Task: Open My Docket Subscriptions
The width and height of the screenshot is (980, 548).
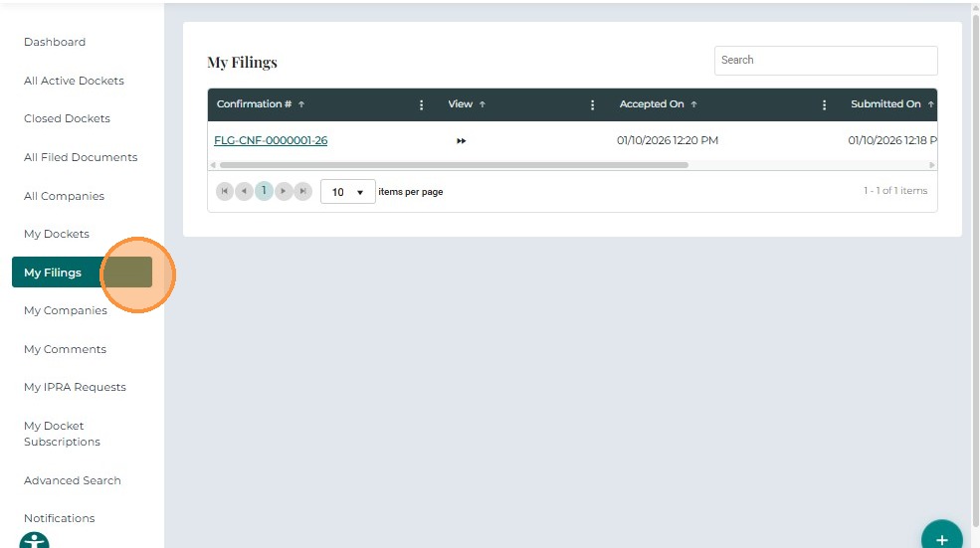Action: pos(62,434)
